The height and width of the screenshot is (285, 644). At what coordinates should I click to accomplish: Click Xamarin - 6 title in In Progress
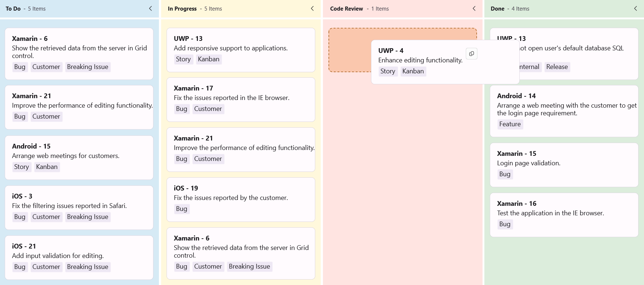192,238
